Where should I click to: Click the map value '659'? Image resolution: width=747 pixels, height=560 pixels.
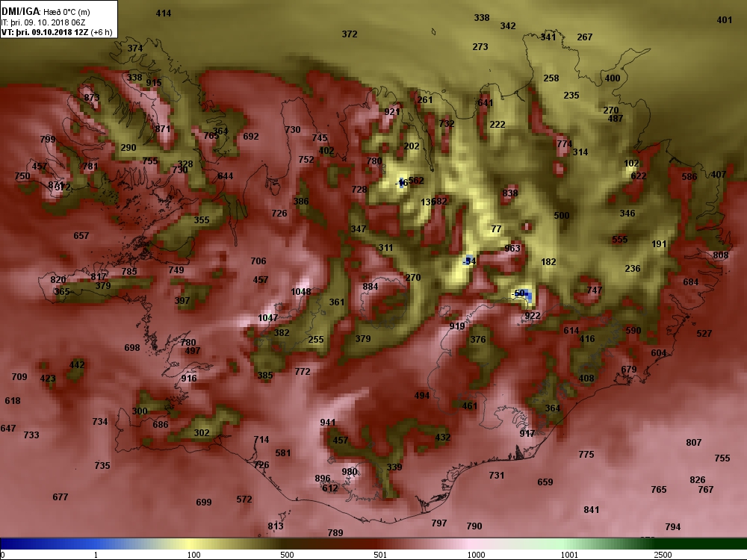click(545, 482)
